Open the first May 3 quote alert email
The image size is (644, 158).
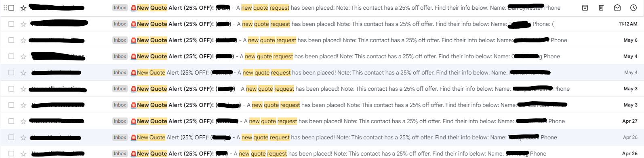322,89
